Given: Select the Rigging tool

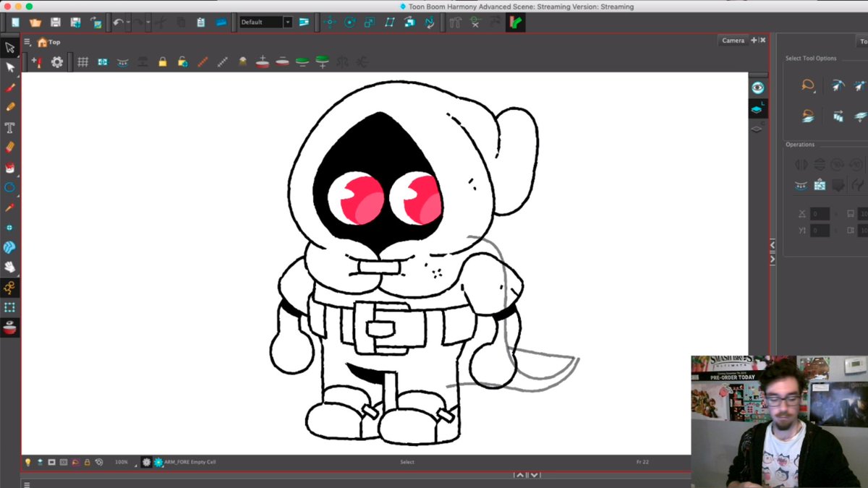Looking at the screenshot, I should tap(10, 287).
